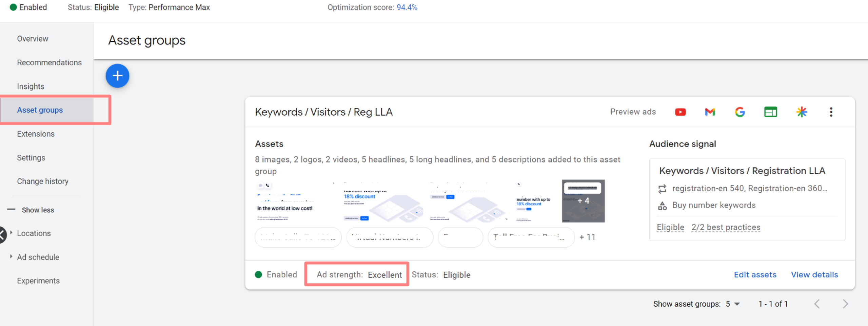
Task: Open the +4 more images thumbnail
Action: tap(583, 201)
